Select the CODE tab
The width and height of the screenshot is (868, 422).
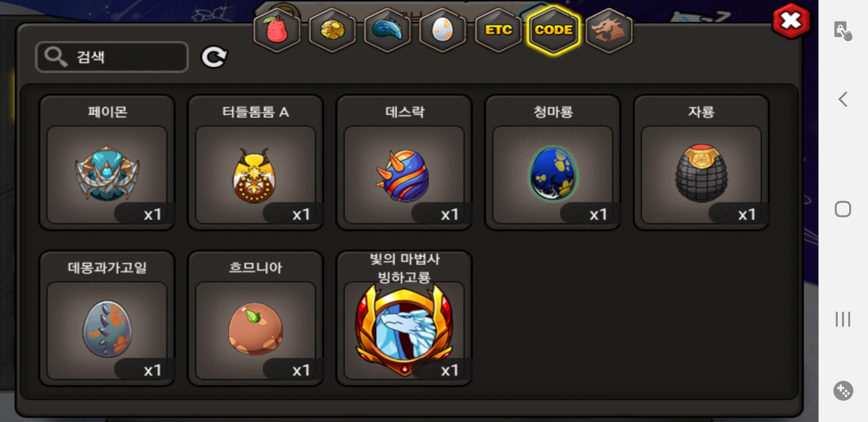point(554,30)
